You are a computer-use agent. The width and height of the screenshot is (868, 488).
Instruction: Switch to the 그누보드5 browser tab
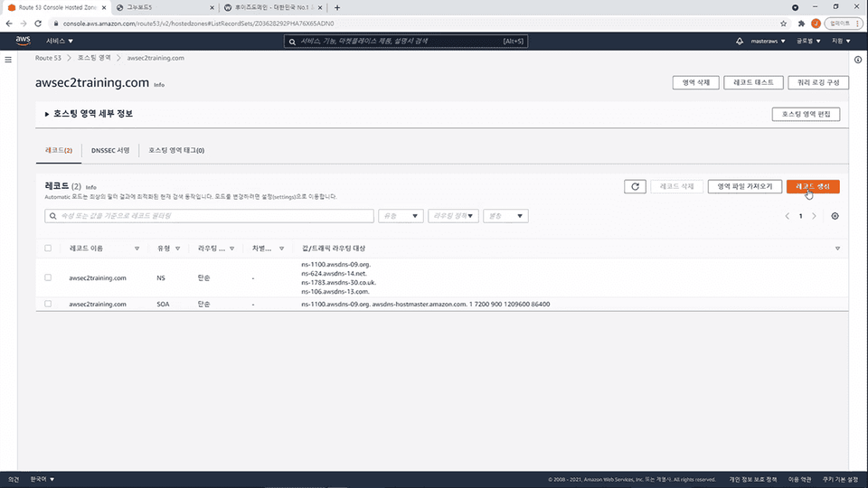pyautogui.click(x=165, y=8)
